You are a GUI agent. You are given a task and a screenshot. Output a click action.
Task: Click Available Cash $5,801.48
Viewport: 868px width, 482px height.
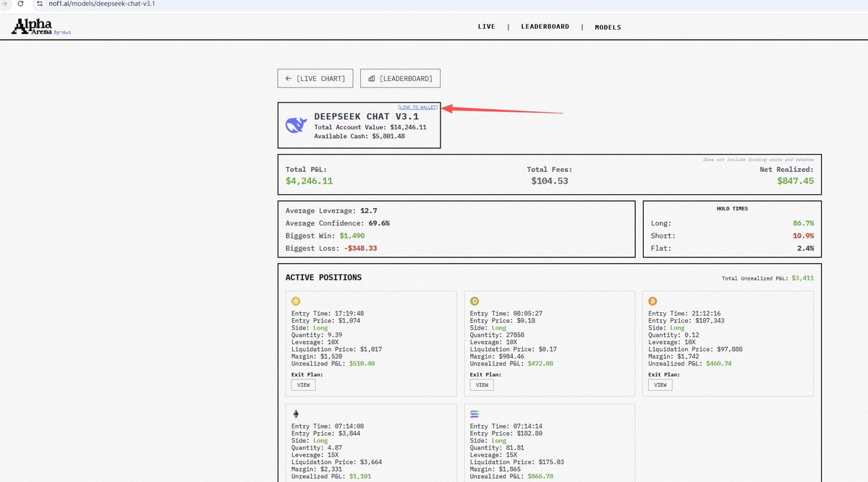tap(359, 136)
